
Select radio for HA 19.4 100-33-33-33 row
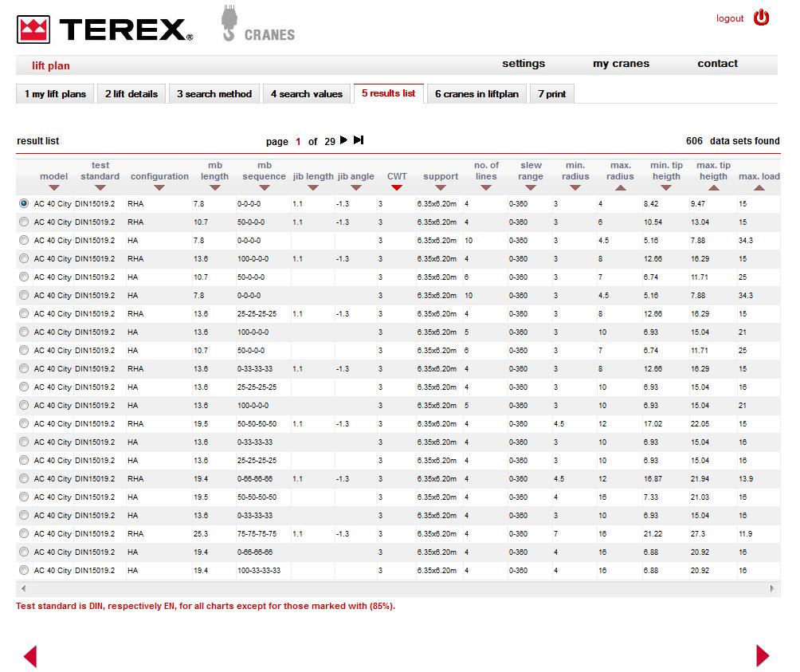click(x=24, y=571)
